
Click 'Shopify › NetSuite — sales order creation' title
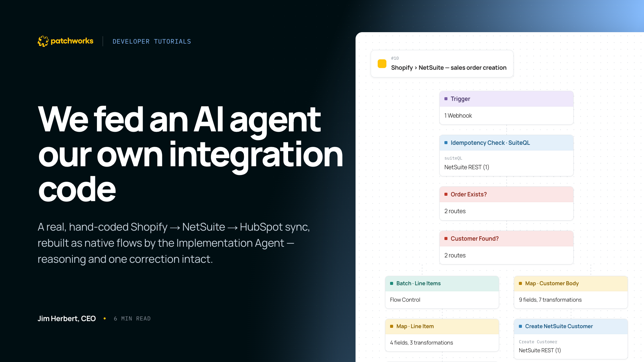(x=449, y=68)
